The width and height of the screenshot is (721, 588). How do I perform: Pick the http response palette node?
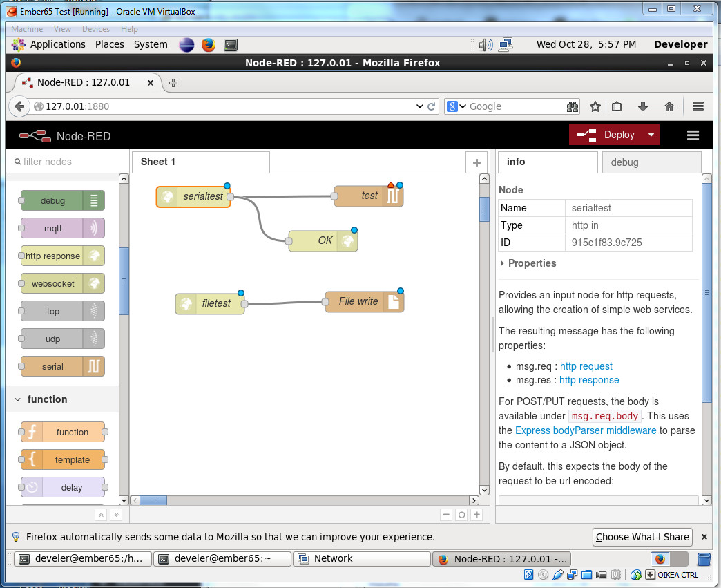coord(63,256)
